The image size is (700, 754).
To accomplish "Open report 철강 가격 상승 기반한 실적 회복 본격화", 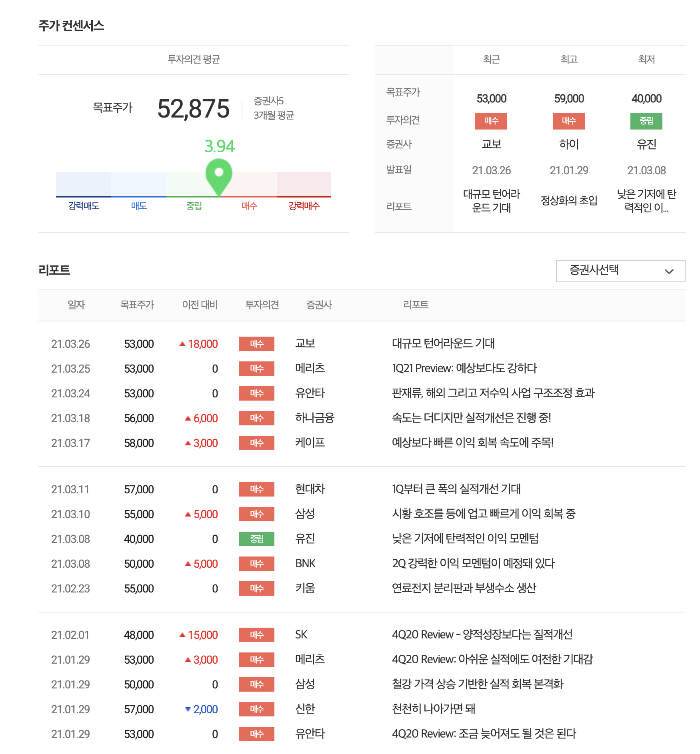I will coord(478,684).
